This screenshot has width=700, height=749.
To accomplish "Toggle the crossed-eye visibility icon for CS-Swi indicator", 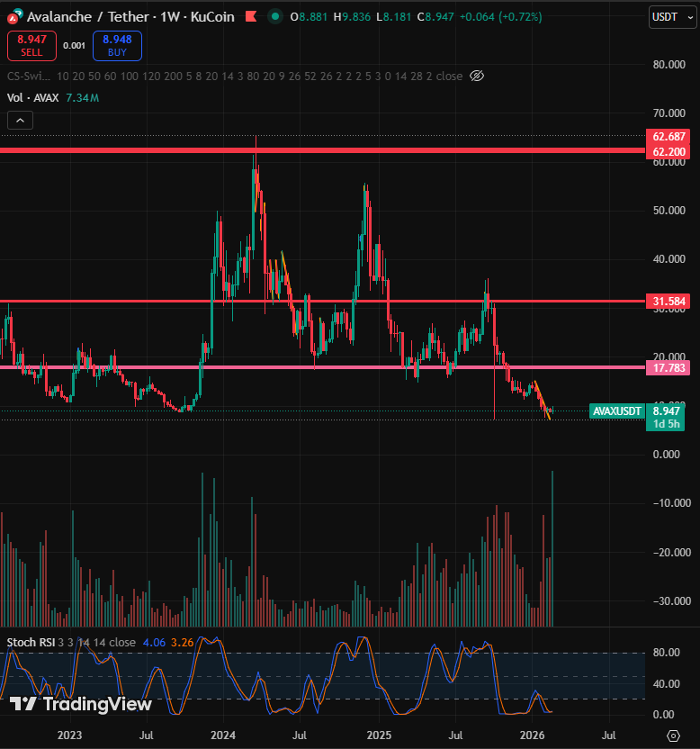I will click(477, 76).
